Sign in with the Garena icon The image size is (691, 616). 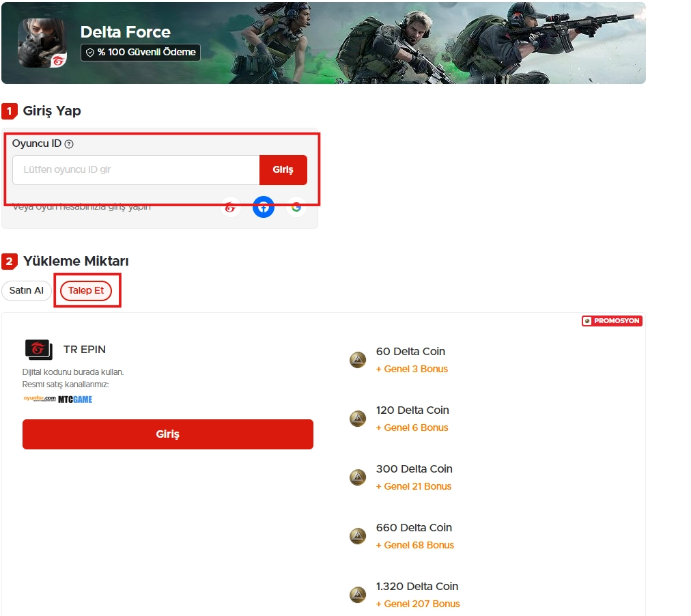pos(231,207)
